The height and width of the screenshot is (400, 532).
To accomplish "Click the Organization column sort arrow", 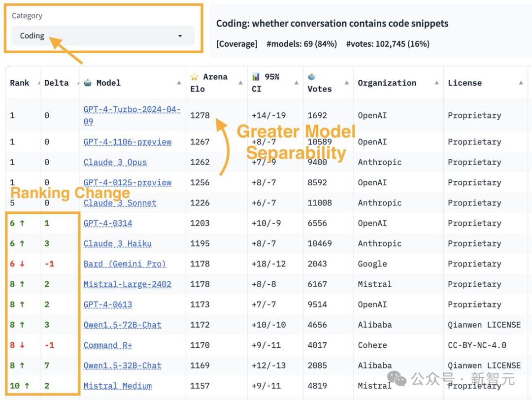I will (x=436, y=83).
